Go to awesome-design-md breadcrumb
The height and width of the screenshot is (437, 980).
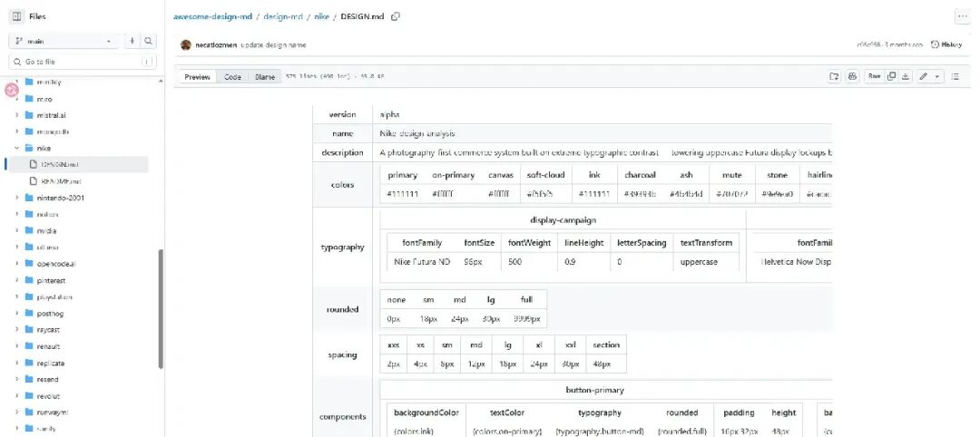pyautogui.click(x=212, y=17)
